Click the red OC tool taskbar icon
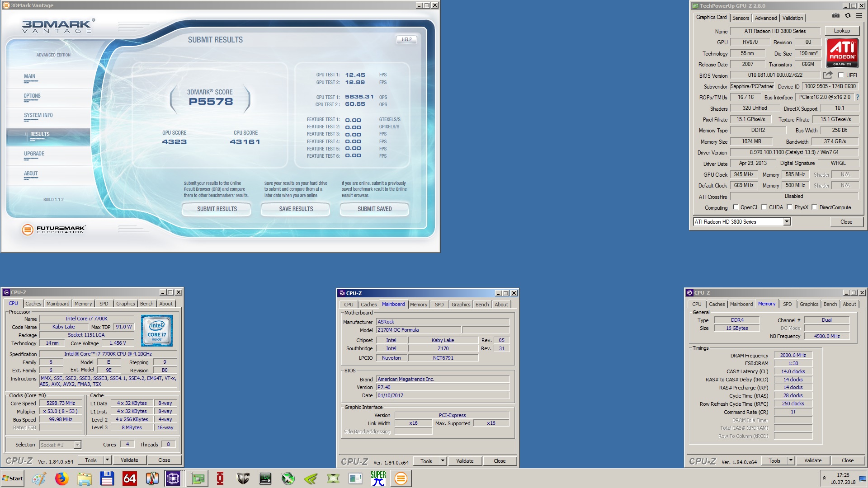This screenshot has height=488, width=868. 220,479
